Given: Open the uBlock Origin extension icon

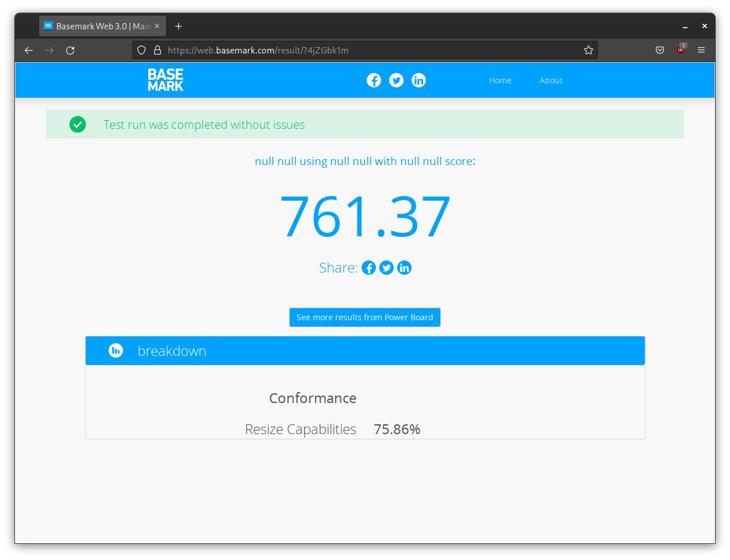Looking at the screenshot, I should click(681, 49).
